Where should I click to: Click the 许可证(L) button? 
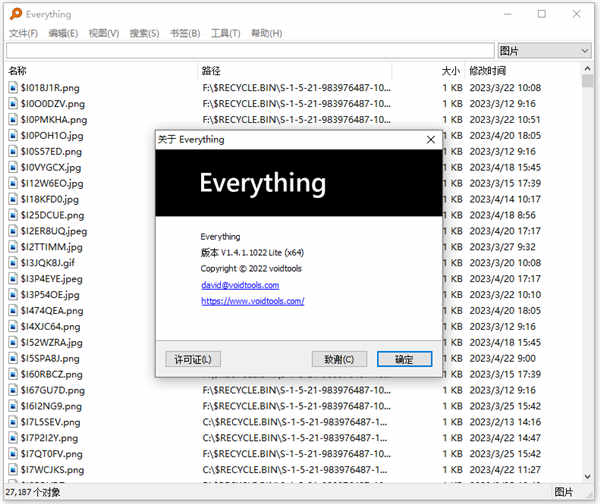pyautogui.click(x=193, y=359)
